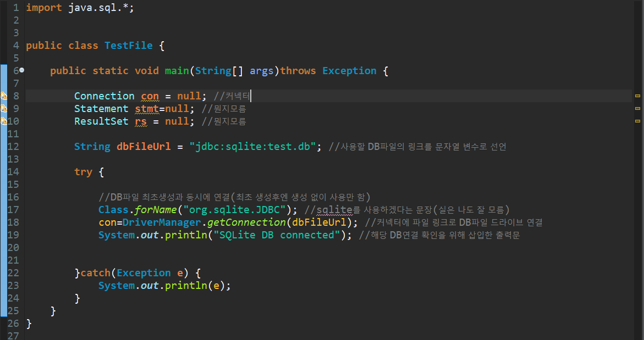
Task: Click the DriverManager class reference
Action: pos(162,222)
